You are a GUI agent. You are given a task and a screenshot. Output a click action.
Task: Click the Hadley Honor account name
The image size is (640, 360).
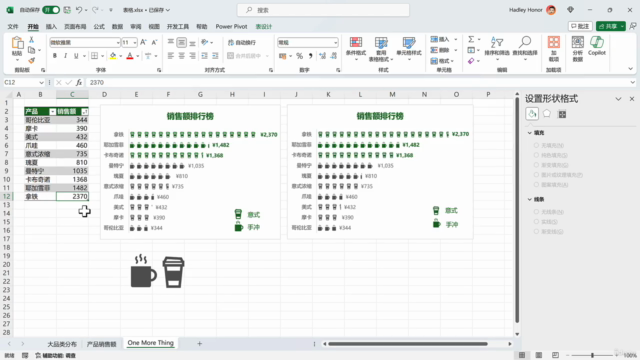(525, 10)
